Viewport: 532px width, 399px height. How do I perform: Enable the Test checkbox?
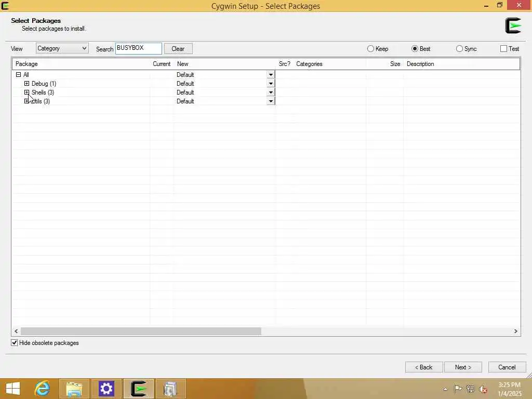(504, 49)
